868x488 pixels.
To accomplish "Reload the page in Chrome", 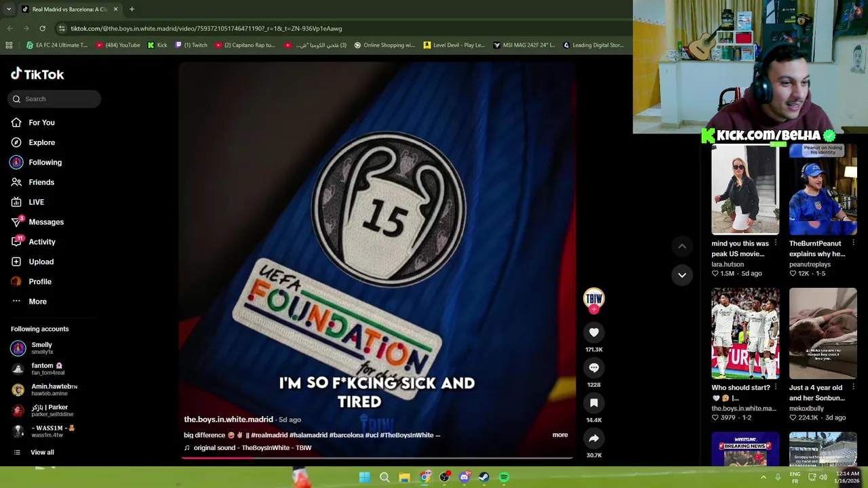I will coord(42,28).
